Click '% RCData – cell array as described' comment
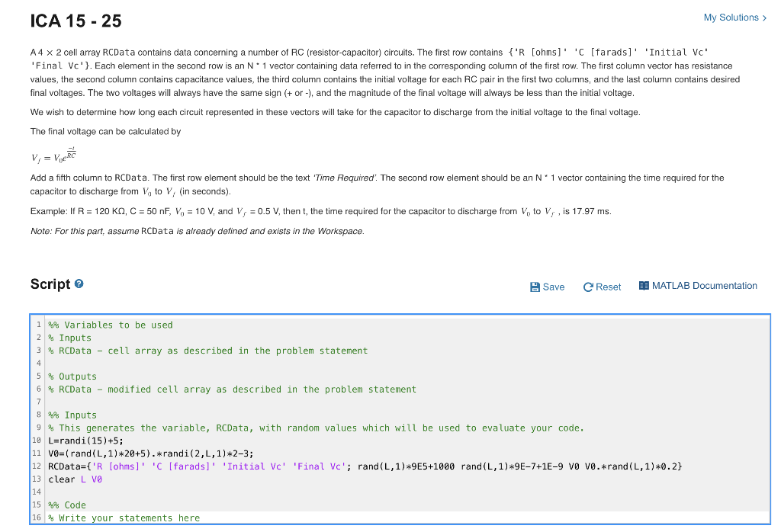This screenshot has width=781, height=532. coord(207,351)
